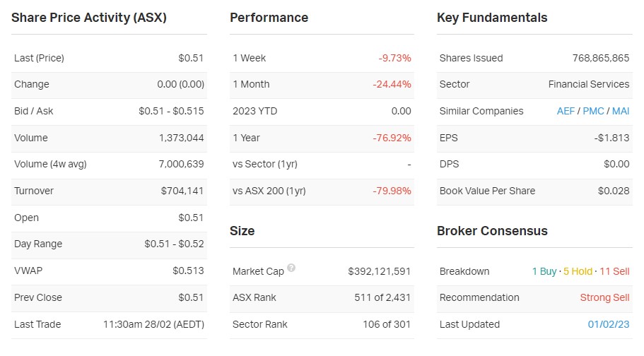Viewport: 644px width, 356px height.
Task: Select the 11 Sell broker breakdown
Action: coord(614,271)
